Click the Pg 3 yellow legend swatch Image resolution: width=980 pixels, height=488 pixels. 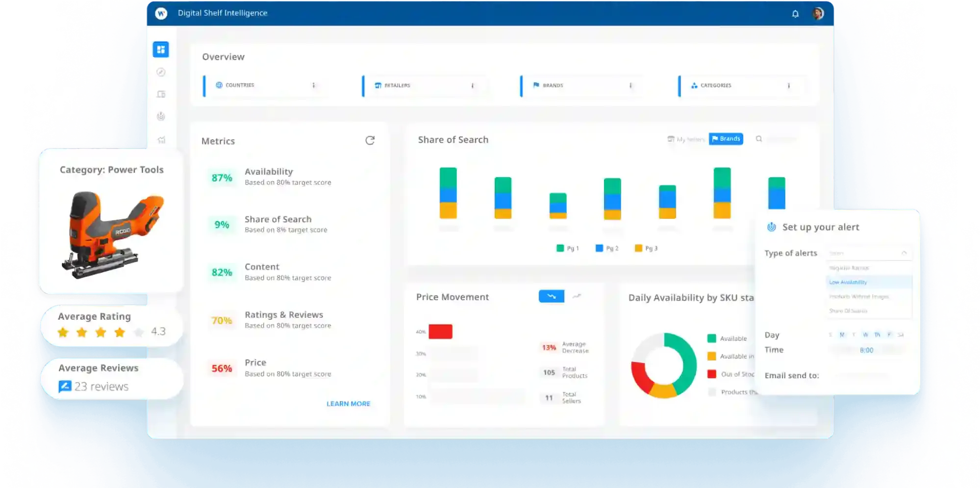638,248
